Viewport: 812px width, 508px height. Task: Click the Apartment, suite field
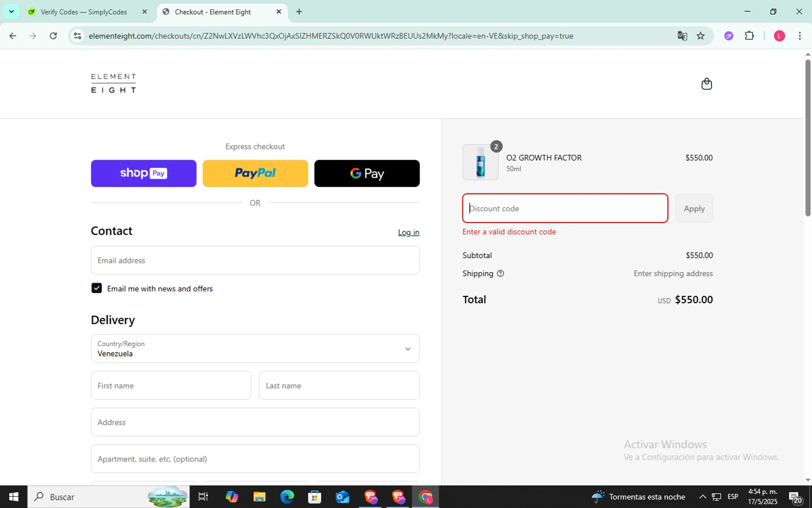[x=255, y=459]
